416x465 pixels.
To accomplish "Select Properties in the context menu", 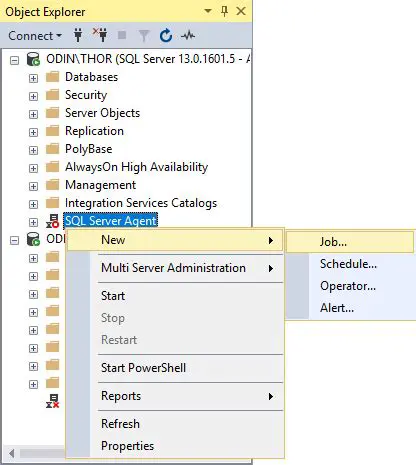I will pos(175,446).
